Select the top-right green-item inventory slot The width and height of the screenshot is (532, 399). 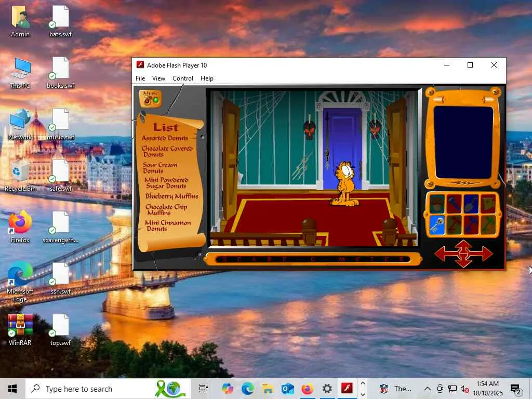(x=488, y=203)
